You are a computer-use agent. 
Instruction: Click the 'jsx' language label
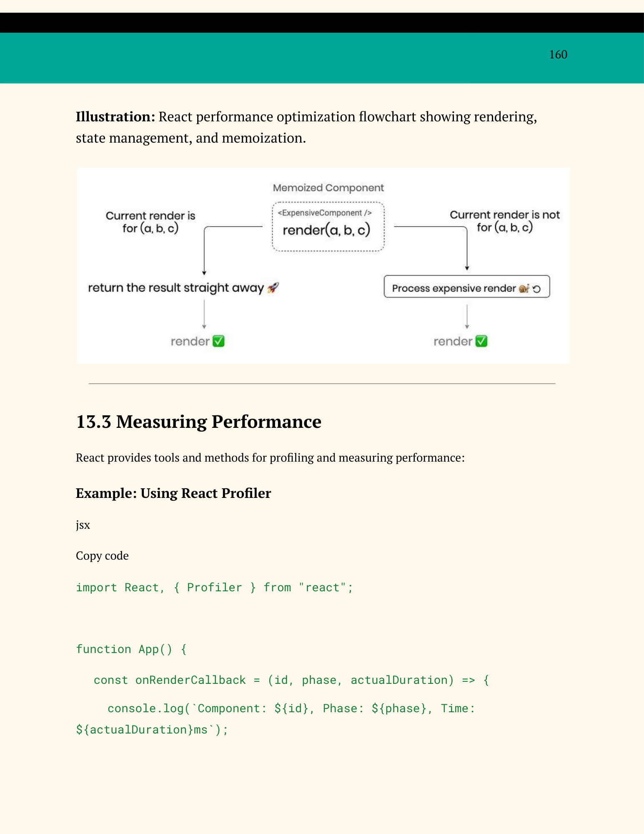point(83,525)
